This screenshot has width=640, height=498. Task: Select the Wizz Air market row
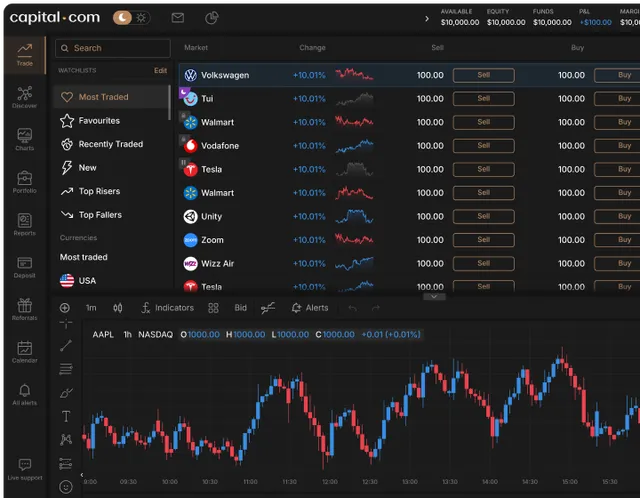click(x=409, y=264)
